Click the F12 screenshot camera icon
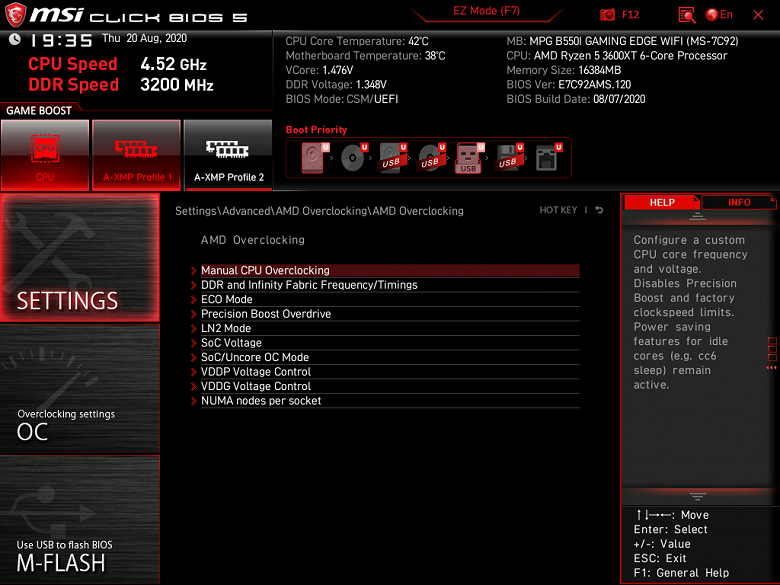This screenshot has height=585, width=780. (607, 14)
